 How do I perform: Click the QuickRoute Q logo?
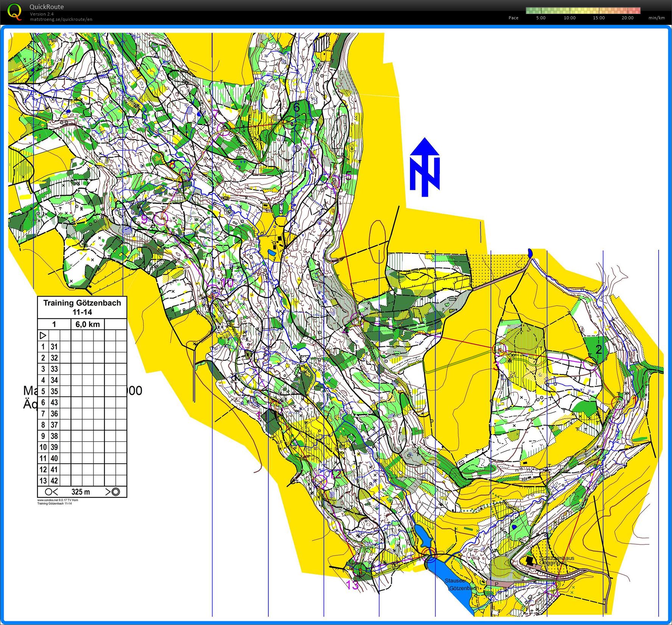coord(14,11)
